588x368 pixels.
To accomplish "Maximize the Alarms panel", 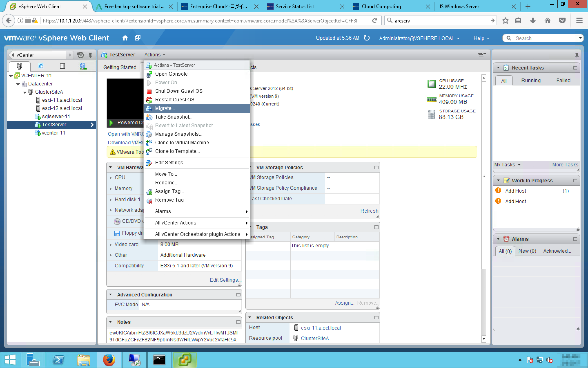I will click(x=575, y=239).
